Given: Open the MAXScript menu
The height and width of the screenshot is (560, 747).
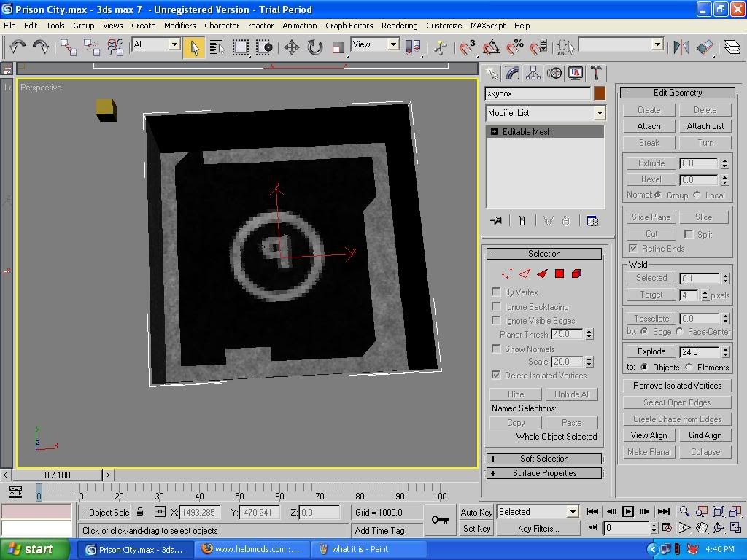Looking at the screenshot, I should (x=488, y=26).
